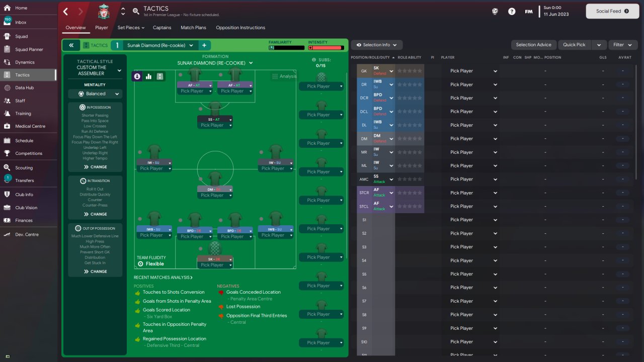Click the Liverpool club crest
The image size is (644, 362).
pyautogui.click(x=104, y=11)
